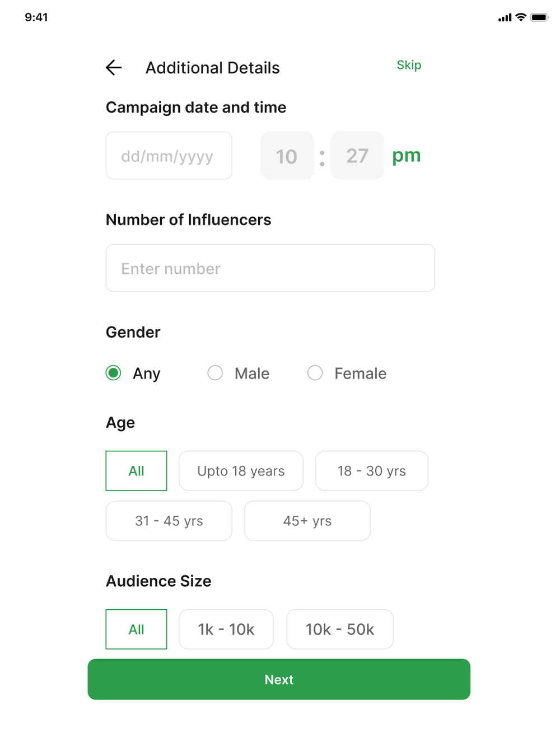Viewport: 560px width, 747px height.
Task: Skip the additional details step
Action: click(409, 65)
